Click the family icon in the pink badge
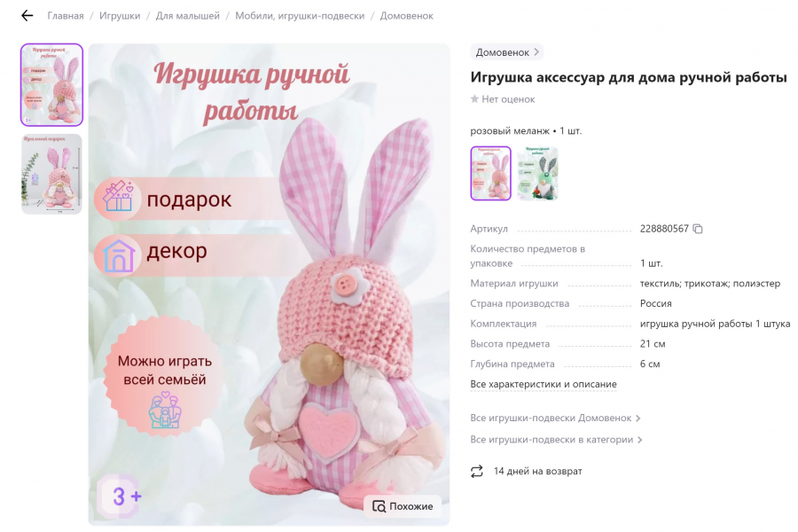Viewport: 798px width, 532px height. coord(164,409)
